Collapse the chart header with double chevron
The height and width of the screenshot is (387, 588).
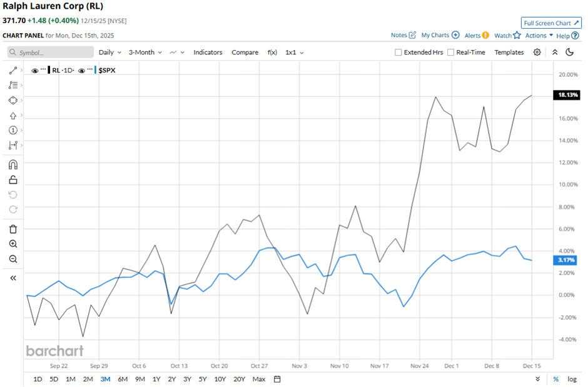(555, 52)
